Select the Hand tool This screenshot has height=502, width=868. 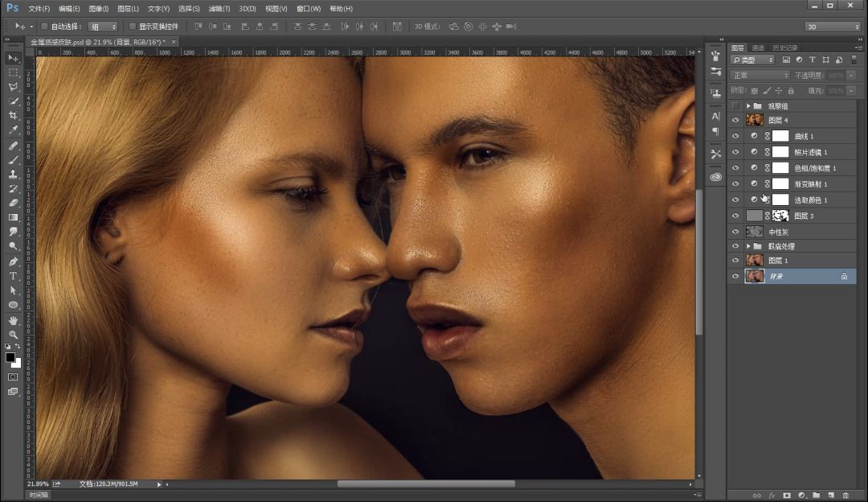(13, 319)
